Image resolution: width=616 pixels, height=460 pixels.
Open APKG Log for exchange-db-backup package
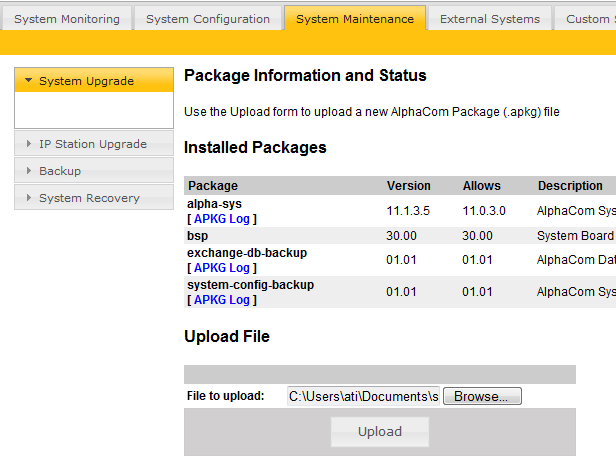pos(222,268)
